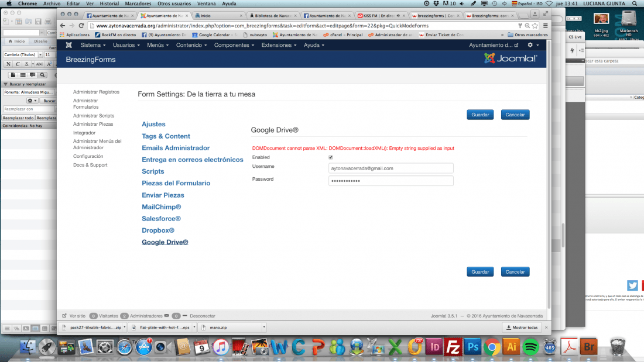This screenshot has height=362, width=644.
Task: Open Illustrator from the dock
Action: point(511,347)
